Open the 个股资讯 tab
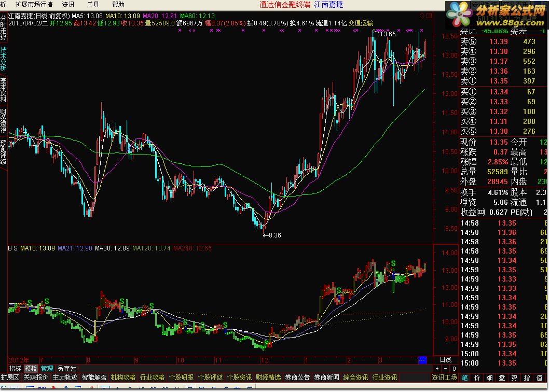Viewport: 550px width, 392px height. pos(240,377)
